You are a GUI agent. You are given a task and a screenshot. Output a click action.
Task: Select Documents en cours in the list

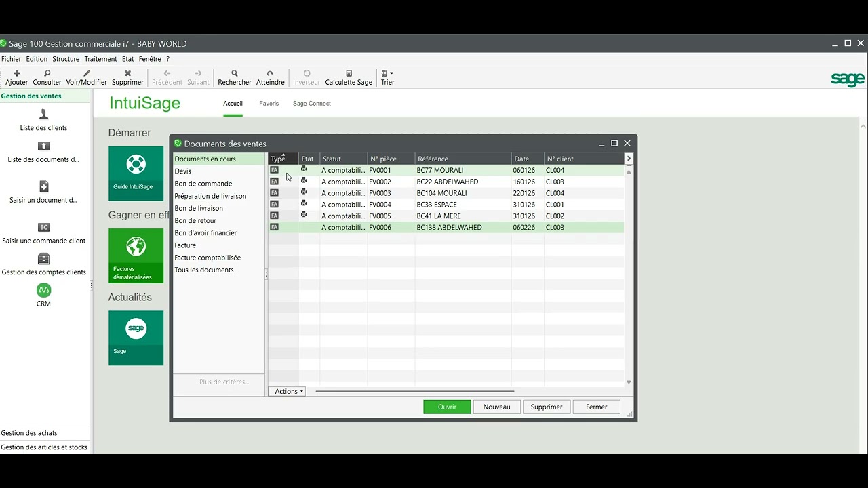pyautogui.click(x=218, y=159)
